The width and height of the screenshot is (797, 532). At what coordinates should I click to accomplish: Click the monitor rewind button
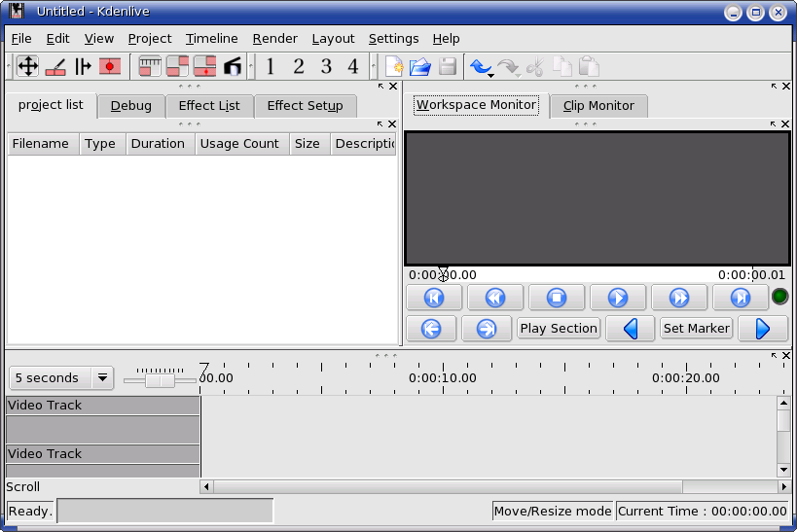pyautogui.click(x=495, y=298)
